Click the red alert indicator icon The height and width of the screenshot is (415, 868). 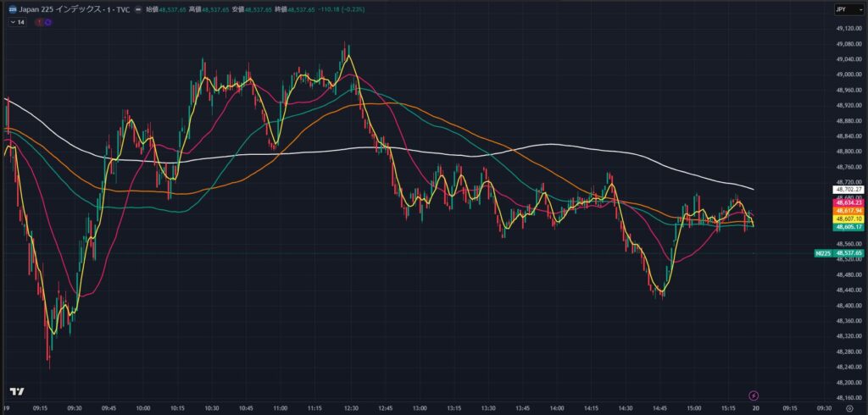pyautogui.click(x=39, y=22)
